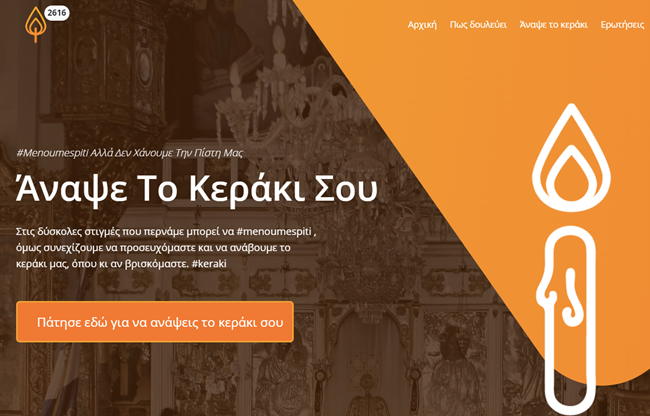The width and height of the screenshot is (650, 416).
Task: Click the orange flame logo icon
Action: pyautogui.click(x=36, y=24)
